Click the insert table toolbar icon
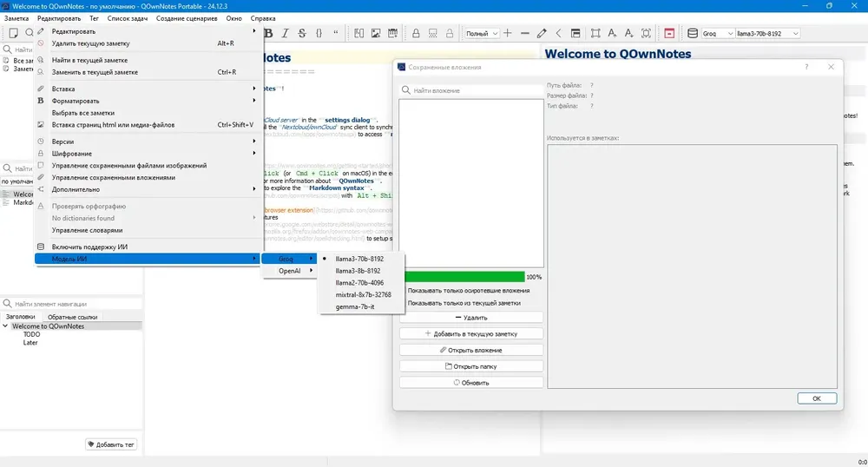868x467 pixels. coord(392,33)
